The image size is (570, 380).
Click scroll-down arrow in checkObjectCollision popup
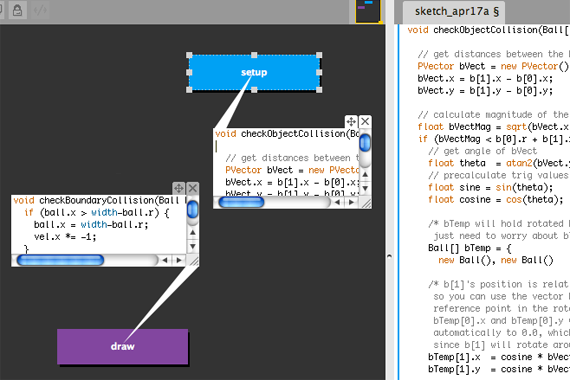365,188
